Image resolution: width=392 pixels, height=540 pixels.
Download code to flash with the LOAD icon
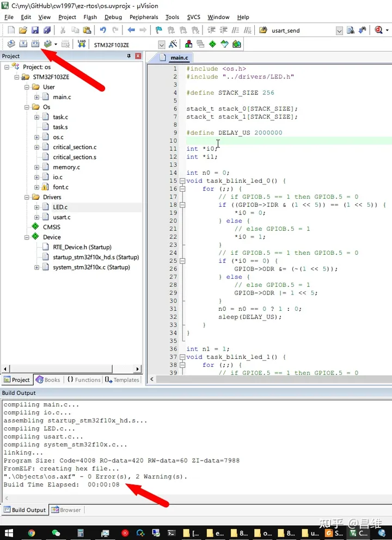pos(82,44)
